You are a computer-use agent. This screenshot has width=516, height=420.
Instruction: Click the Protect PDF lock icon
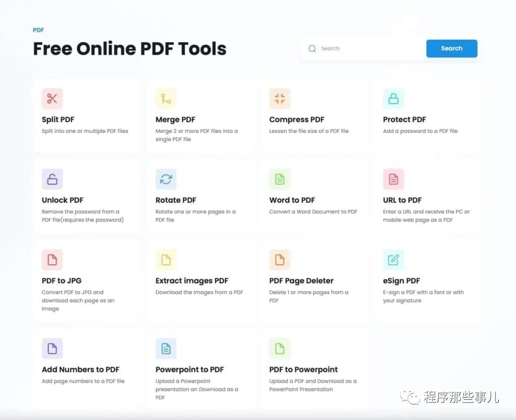394,98
